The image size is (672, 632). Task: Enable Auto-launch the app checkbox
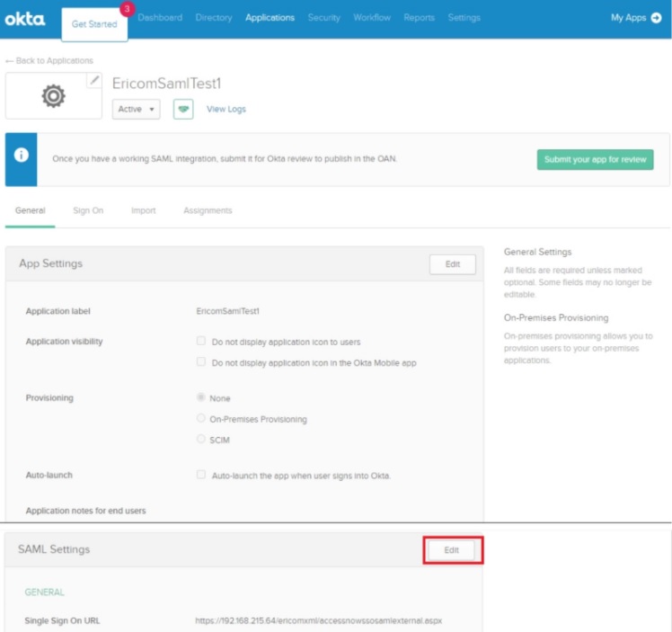(201, 475)
